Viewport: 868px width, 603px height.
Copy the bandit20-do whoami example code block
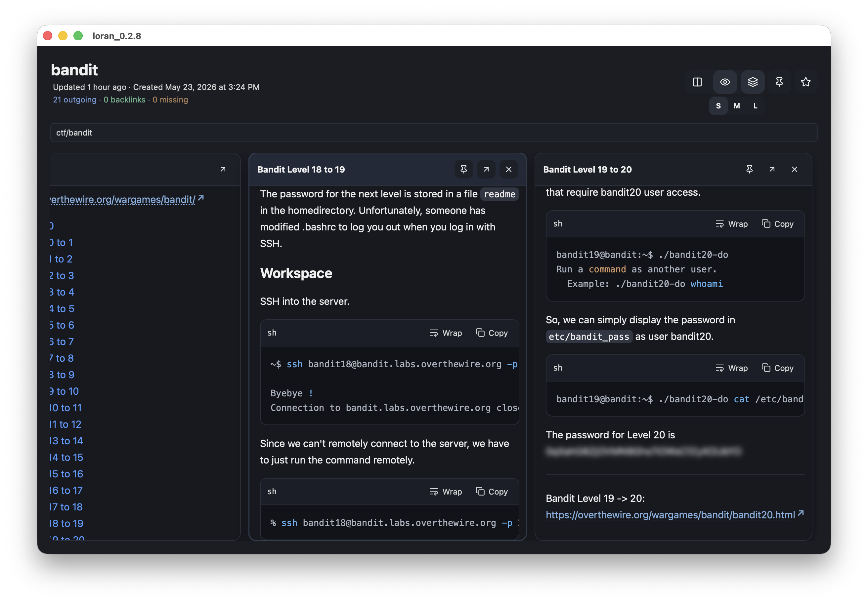[x=777, y=224]
